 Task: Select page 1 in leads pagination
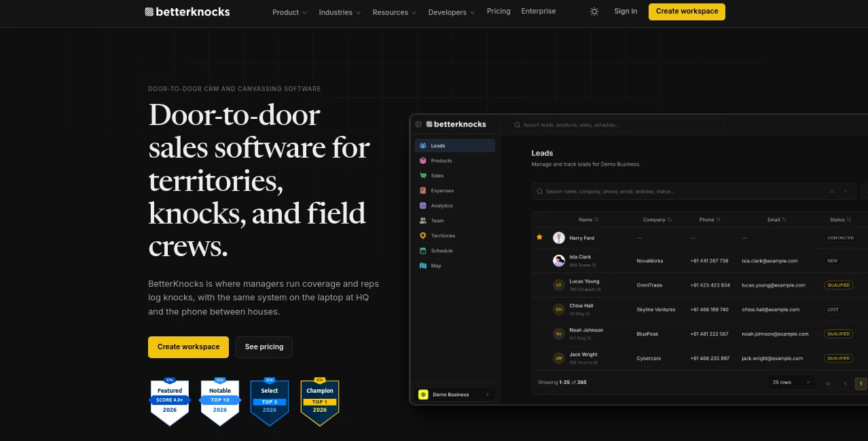coord(861,383)
